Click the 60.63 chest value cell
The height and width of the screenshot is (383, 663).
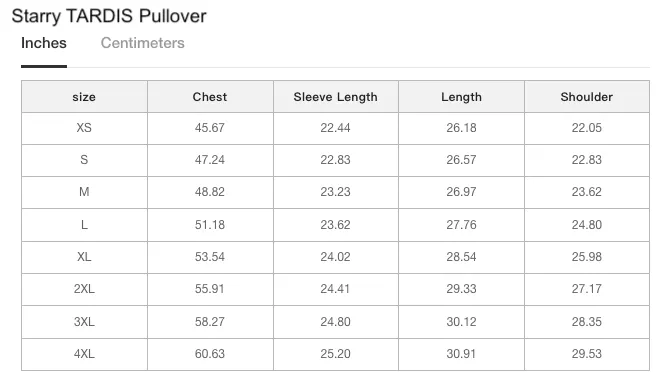click(x=210, y=354)
